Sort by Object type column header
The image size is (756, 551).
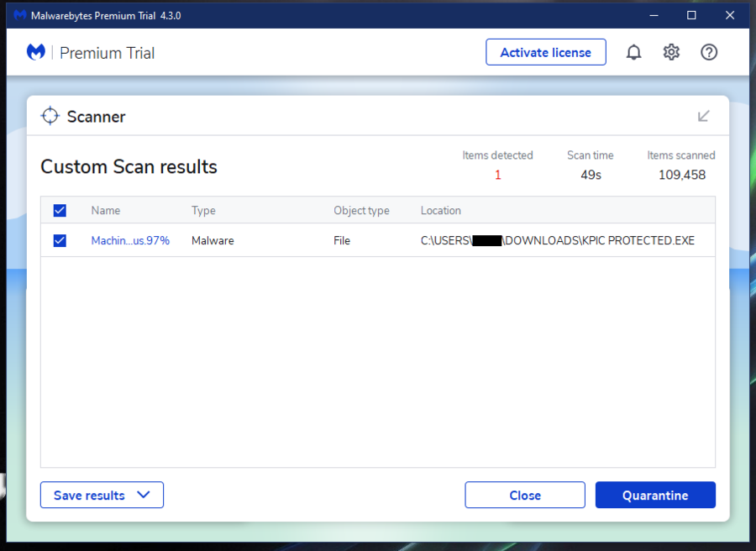coord(361,211)
